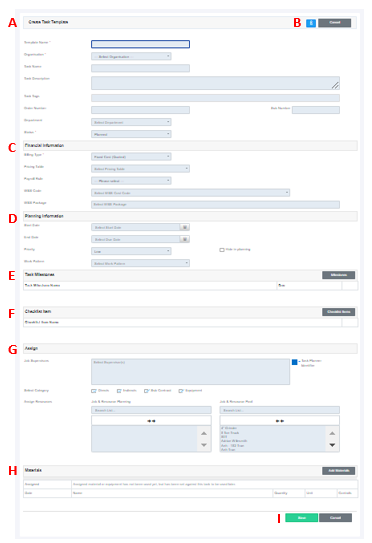Open the Priority dropdown showing Low

pos(131,251)
